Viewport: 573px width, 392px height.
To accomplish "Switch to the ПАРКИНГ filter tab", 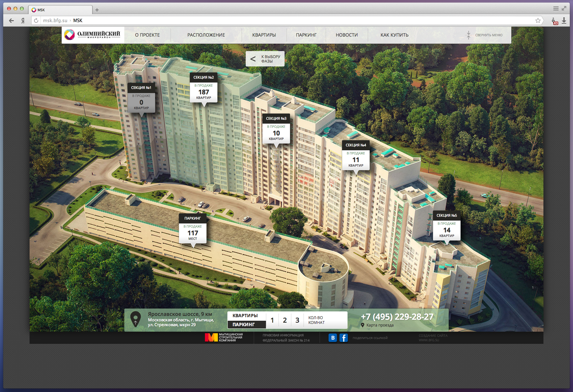I will [247, 325].
